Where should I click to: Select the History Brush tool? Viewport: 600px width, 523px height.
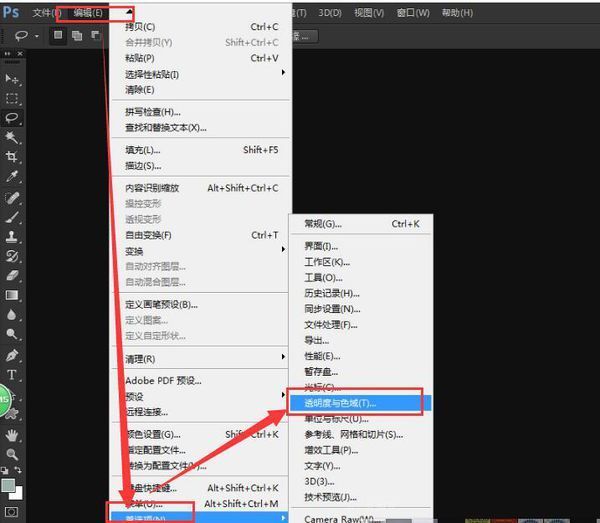coord(12,256)
